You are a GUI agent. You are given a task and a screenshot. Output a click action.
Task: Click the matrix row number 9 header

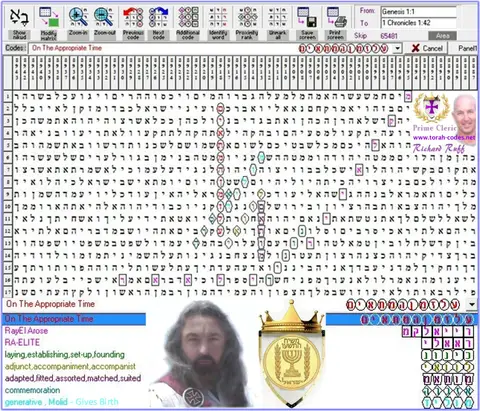pyautogui.click(x=8, y=194)
